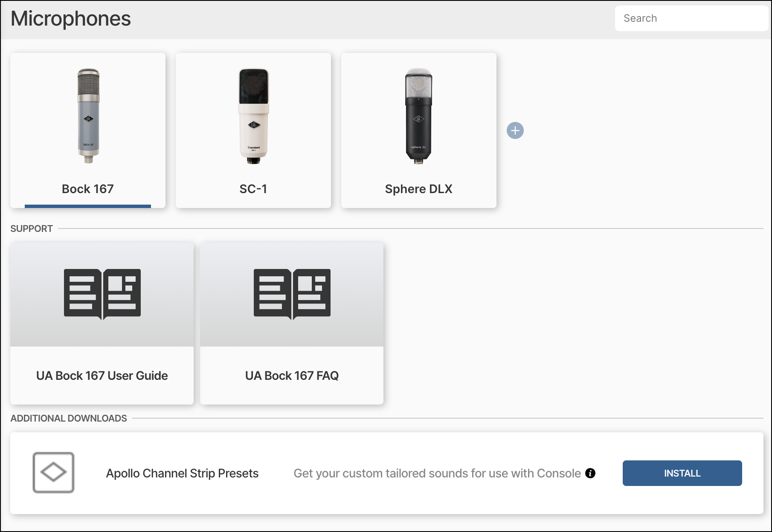
Task: Select the Bock 167 microphone card
Action: click(88, 130)
